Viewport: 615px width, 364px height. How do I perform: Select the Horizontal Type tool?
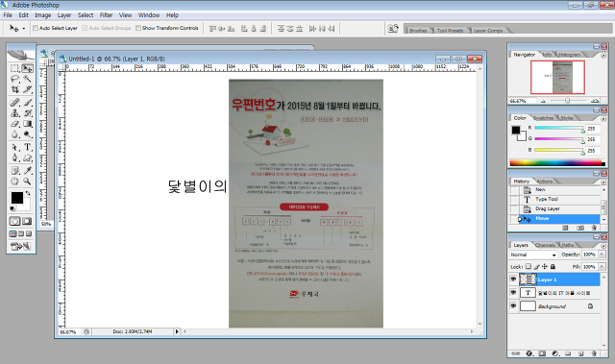pos(27,147)
